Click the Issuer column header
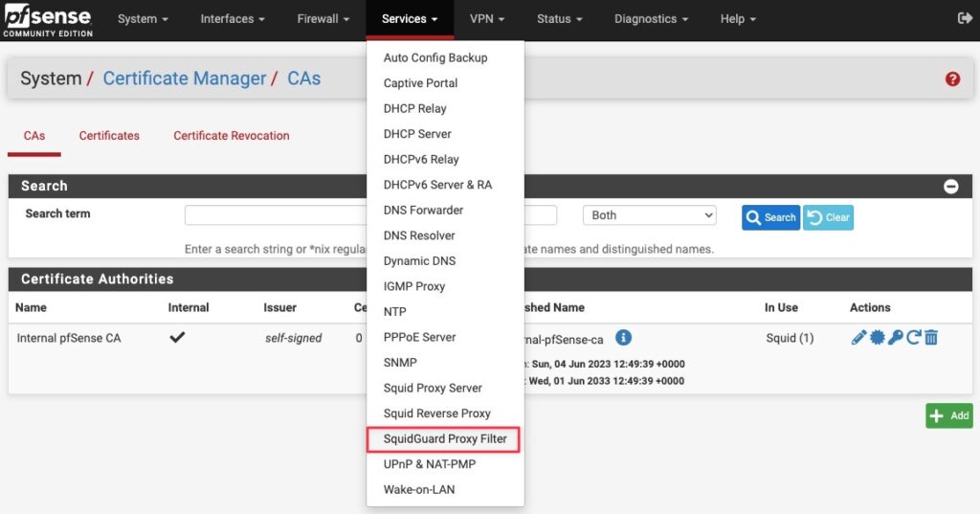Image resolution: width=980 pixels, height=514 pixels. [x=280, y=307]
